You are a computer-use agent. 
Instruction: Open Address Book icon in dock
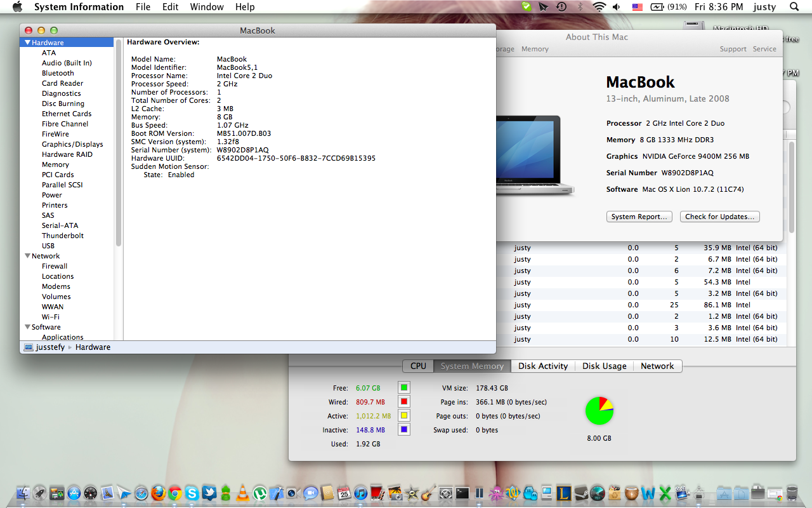[327, 493]
